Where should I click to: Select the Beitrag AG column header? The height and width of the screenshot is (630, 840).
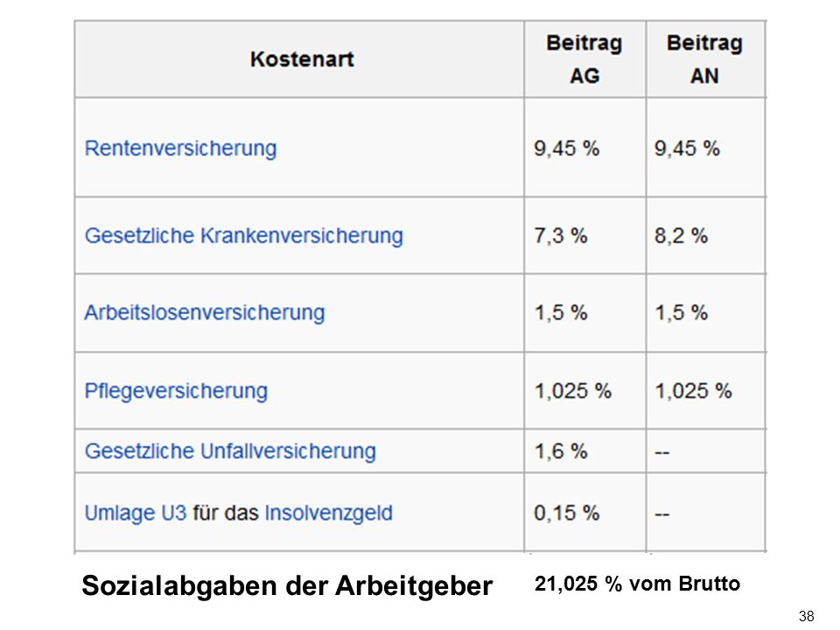tap(584, 59)
